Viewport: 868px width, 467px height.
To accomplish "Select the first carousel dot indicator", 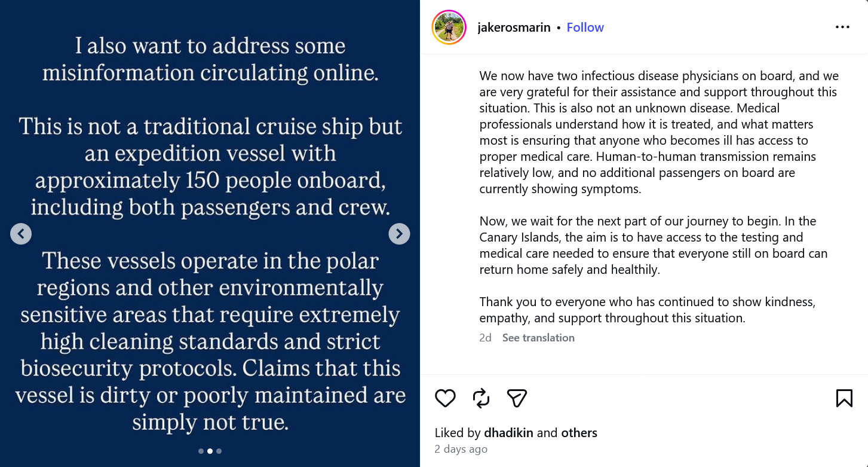I will coord(201,451).
